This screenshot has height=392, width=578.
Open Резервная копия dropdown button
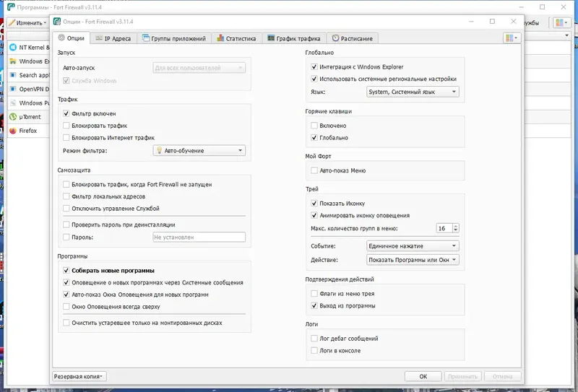tap(79, 377)
